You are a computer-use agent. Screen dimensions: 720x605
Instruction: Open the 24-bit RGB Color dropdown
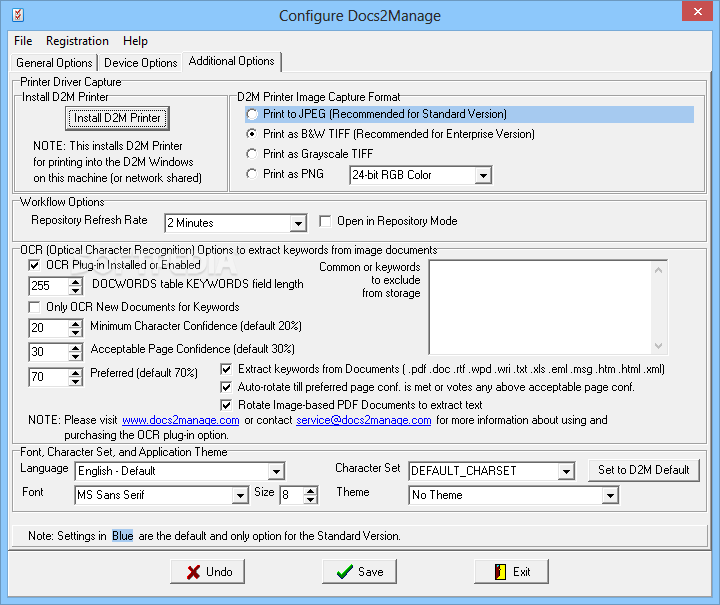(483, 175)
